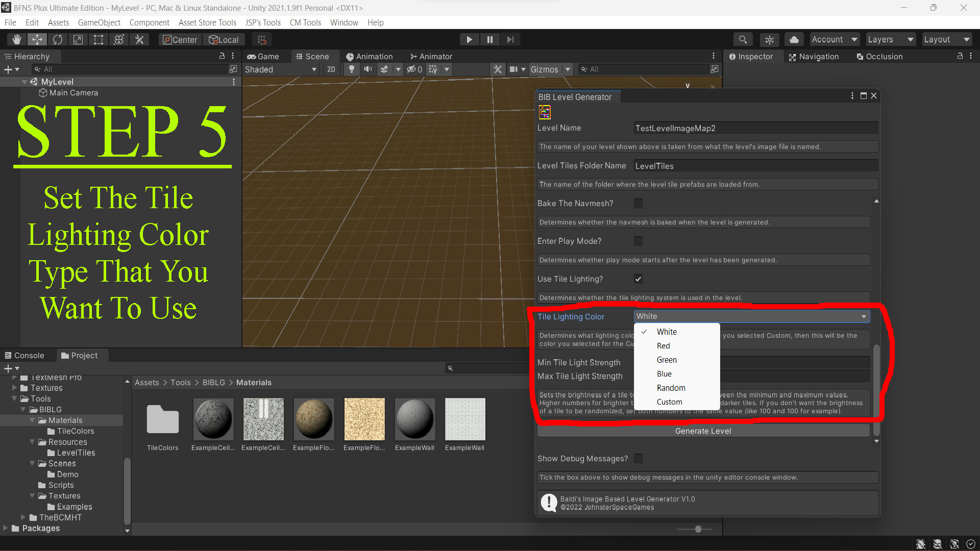Toggle scene lighting in the Scene view toolbar
Screen dimensions: 980x551
pyautogui.click(x=352, y=69)
